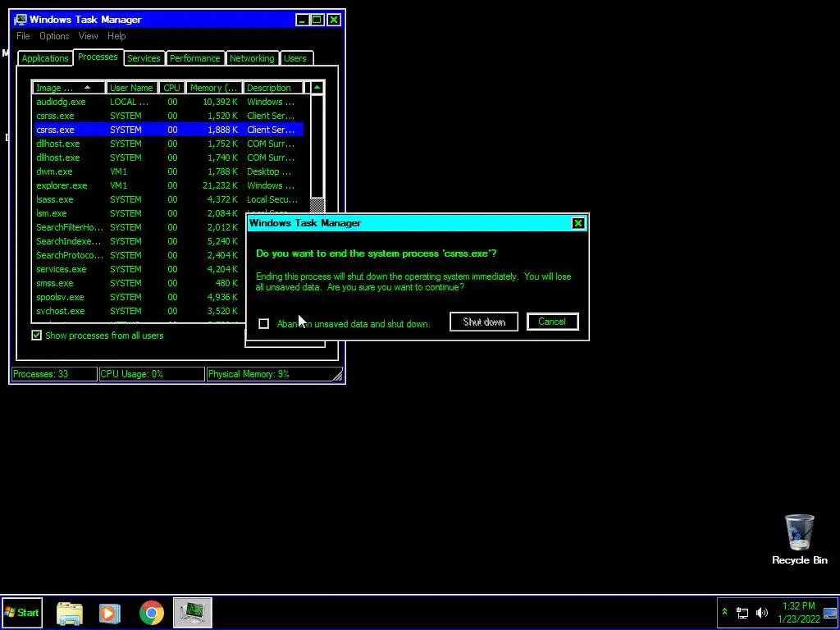Click the process list scroll up arrow
840x630 pixels.
[x=317, y=87]
